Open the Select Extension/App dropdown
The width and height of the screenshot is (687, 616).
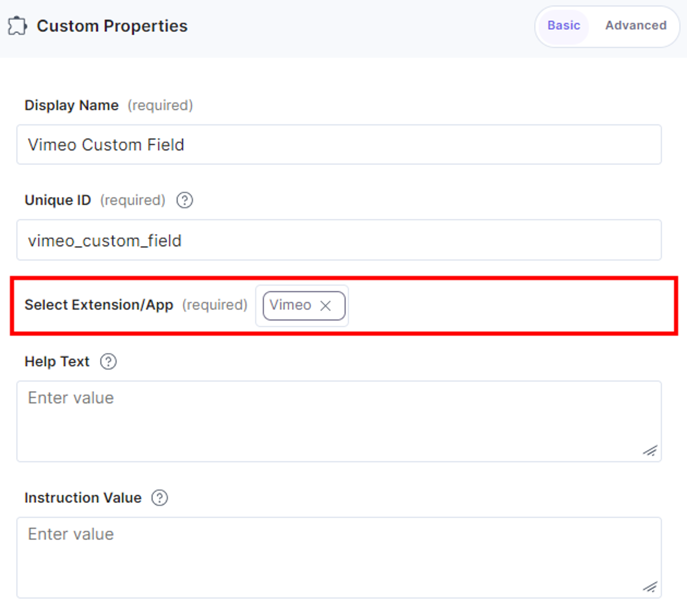(x=302, y=306)
